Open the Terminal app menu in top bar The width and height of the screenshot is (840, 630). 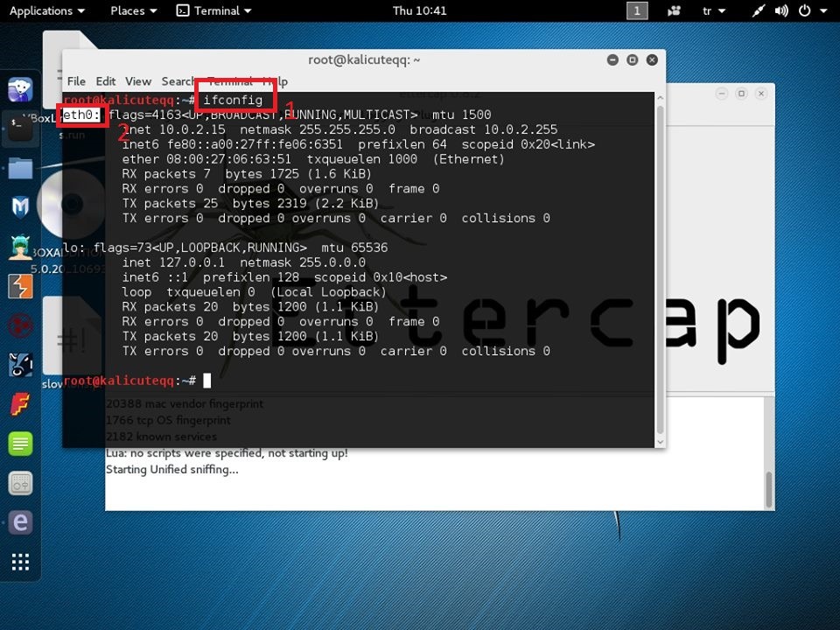[214, 10]
